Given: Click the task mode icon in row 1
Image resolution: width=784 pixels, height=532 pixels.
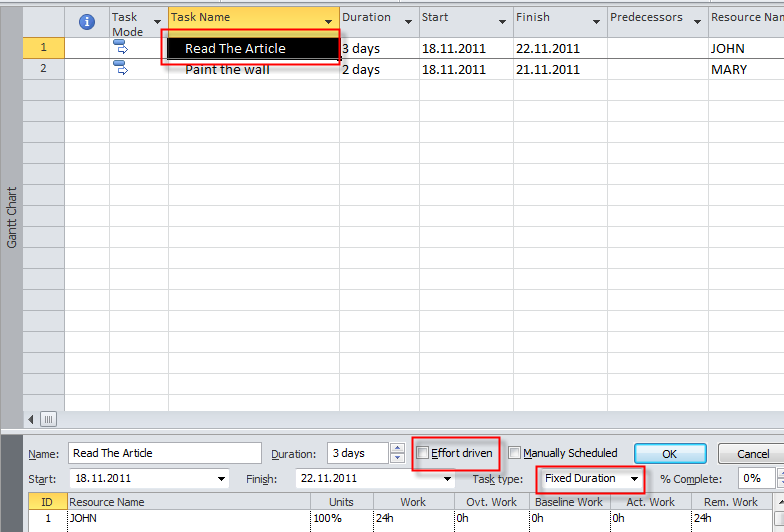Looking at the screenshot, I should (x=121, y=47).
